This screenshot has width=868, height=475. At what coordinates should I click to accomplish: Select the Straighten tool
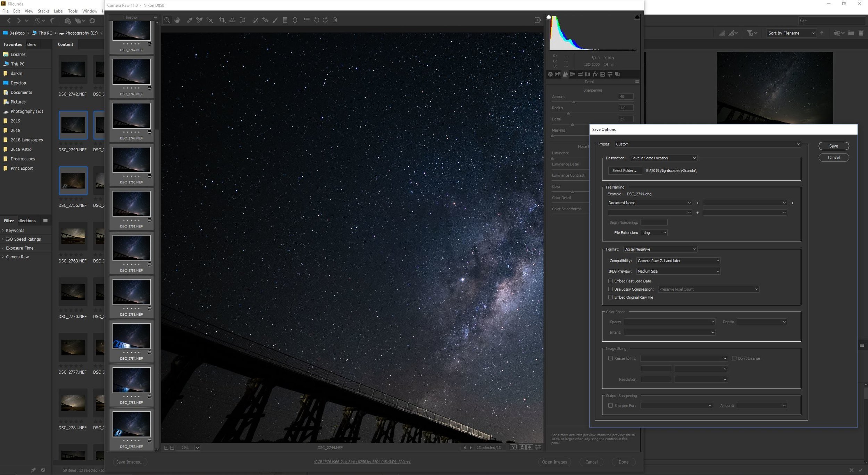232,20
